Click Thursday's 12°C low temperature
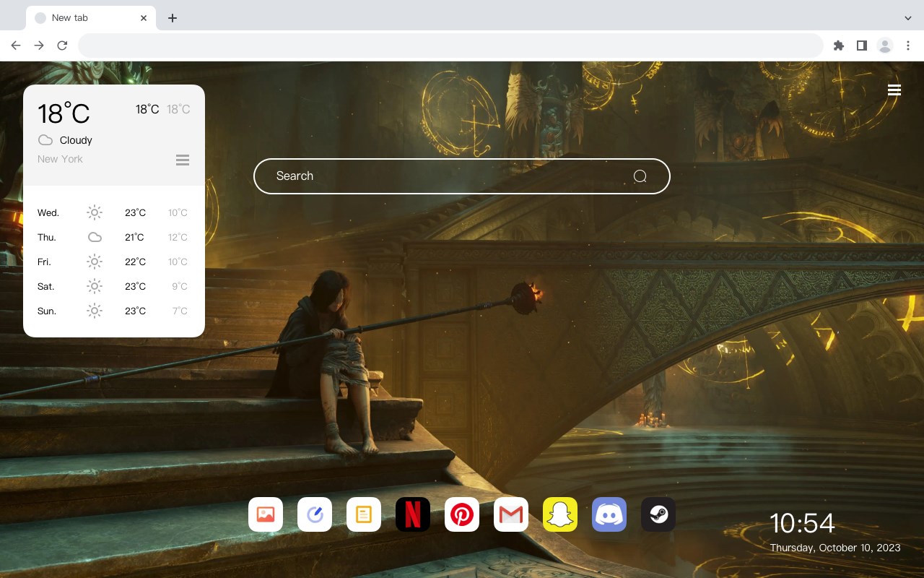The width and height of the screenshot is (924, 578). tap(178, 237)
